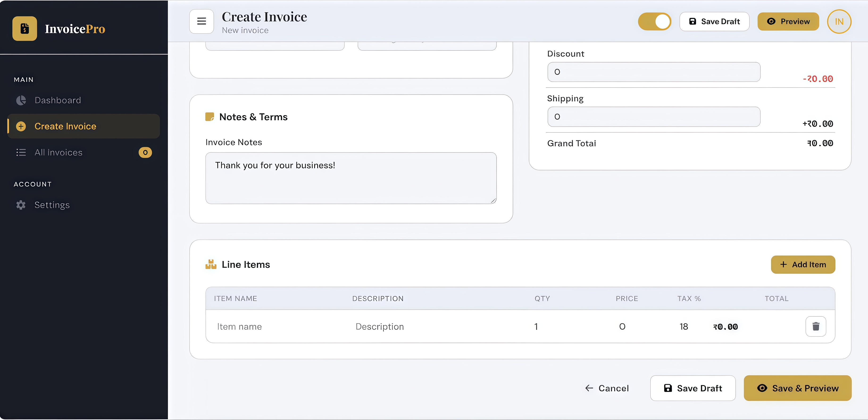The image size is (868, 420).
Task: Focus the Discount input field
Action: (x=654, y=72)
